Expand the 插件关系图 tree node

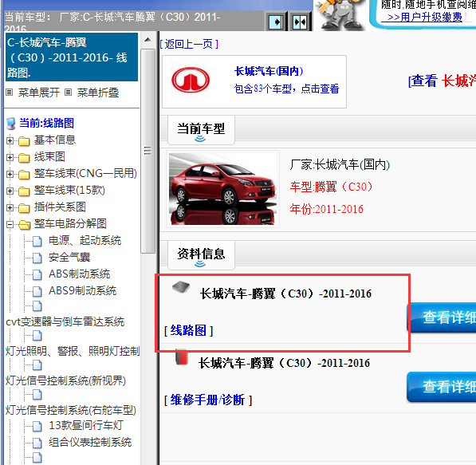click(x=10, y=207)
